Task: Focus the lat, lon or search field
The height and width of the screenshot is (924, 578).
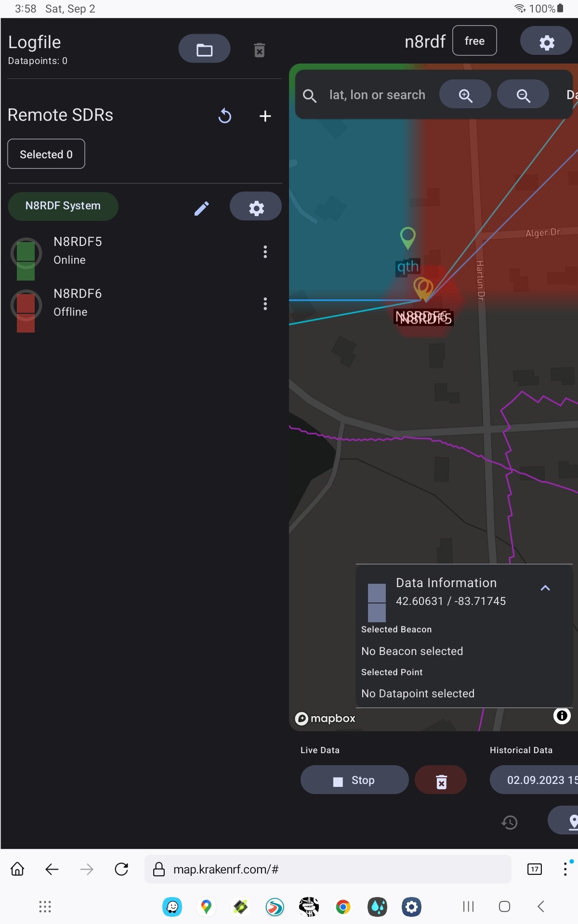Action: [377, 95]
